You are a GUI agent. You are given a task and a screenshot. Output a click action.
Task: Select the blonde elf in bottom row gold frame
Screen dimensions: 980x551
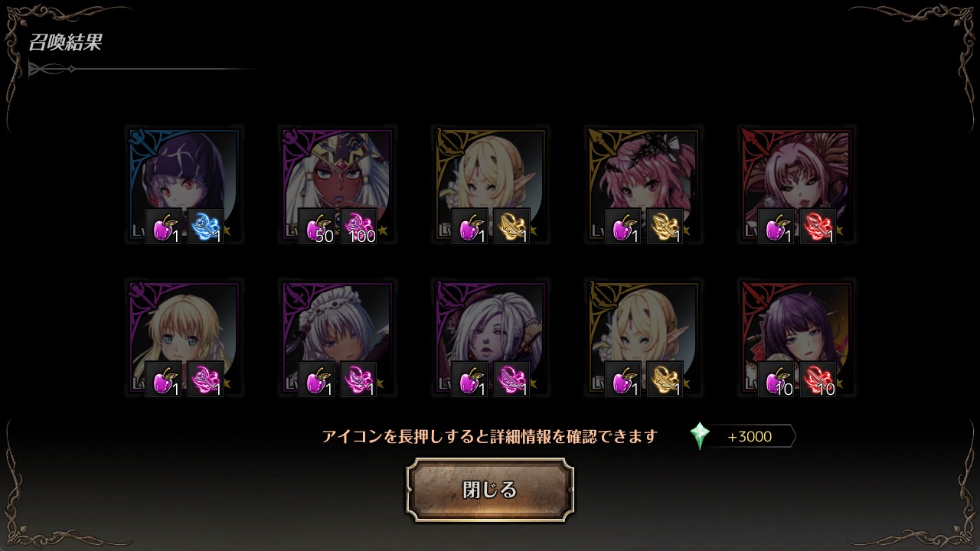(643, 337)
